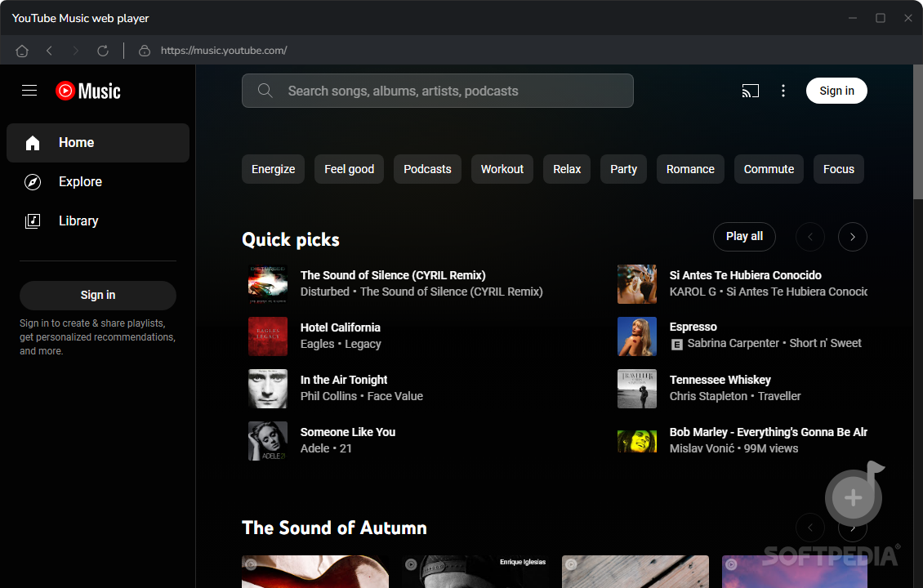
Task: Open Face Value album link
Action: (395, 396)
